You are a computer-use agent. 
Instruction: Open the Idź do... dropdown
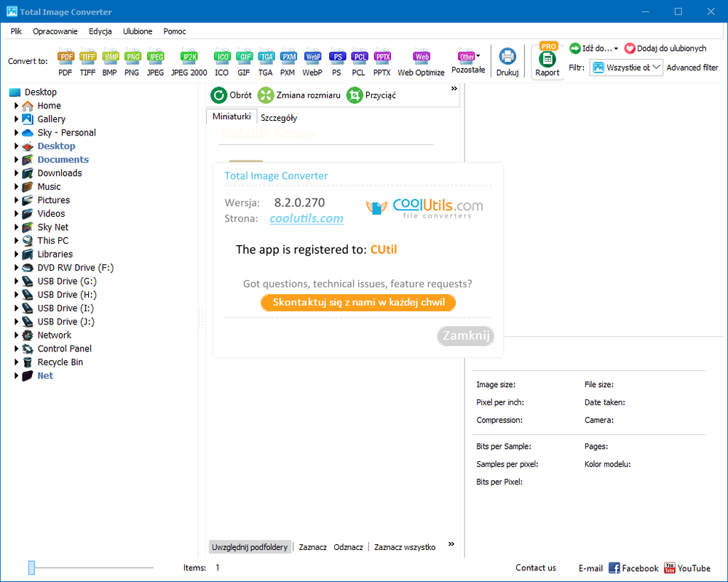(x=594, y=48)
